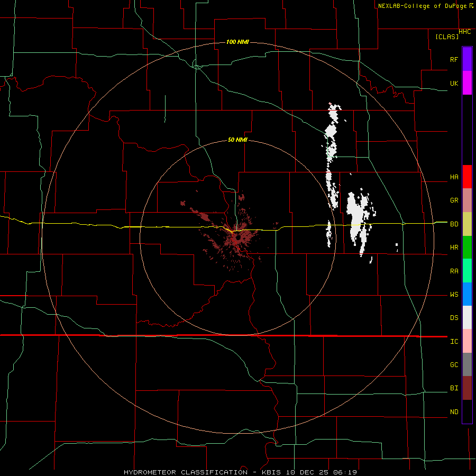
Task: Click the "KBIS" radar site identifier
Action: pos(271,472)
